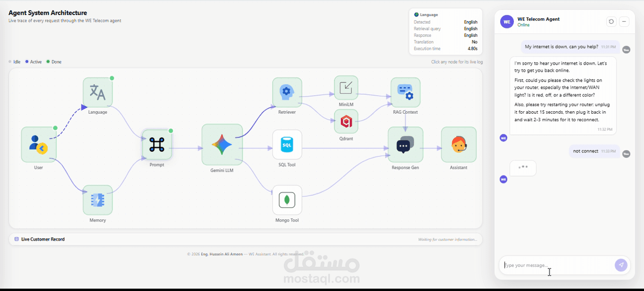
Task: Click WE avatar beside typing indicator
Action: click(x=504, y=179)
